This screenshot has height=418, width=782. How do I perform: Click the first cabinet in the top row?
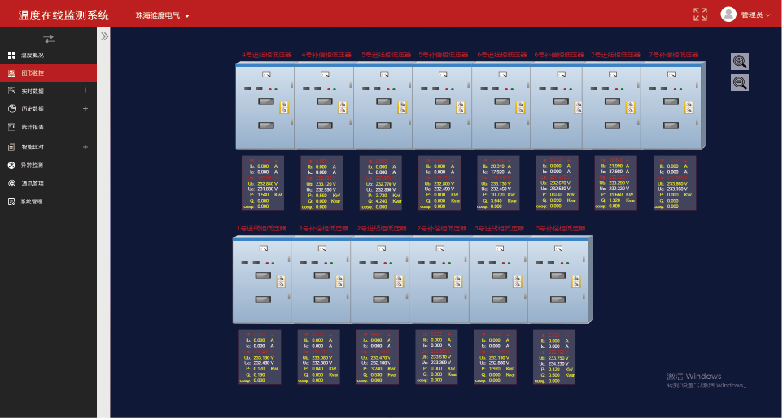tap(265, 106)
